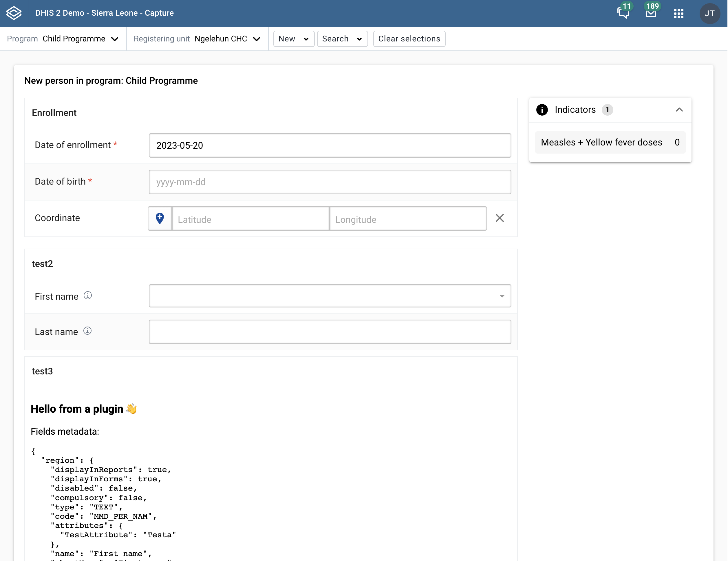Click the Clear selections button
This screenshot has width=728, height=561.
pyautogui.click(x=409, y=39)
